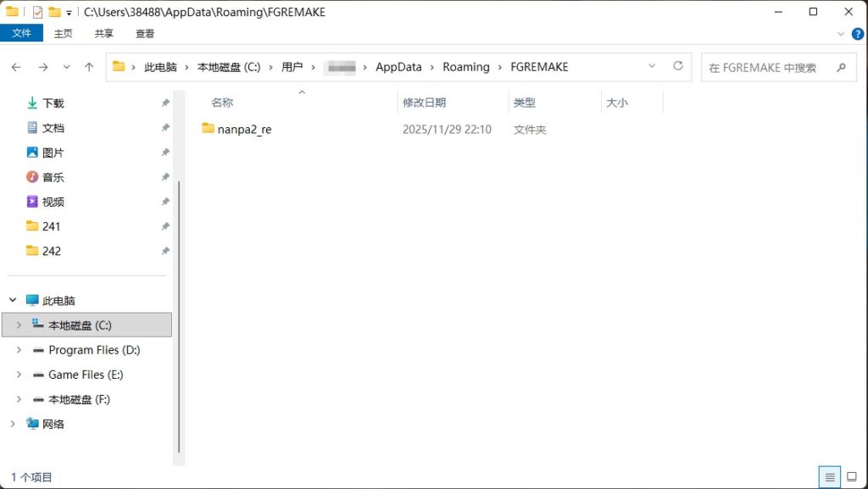
Task: Click the nanpa2_re folder icon
Action: [x=209, y=128]
